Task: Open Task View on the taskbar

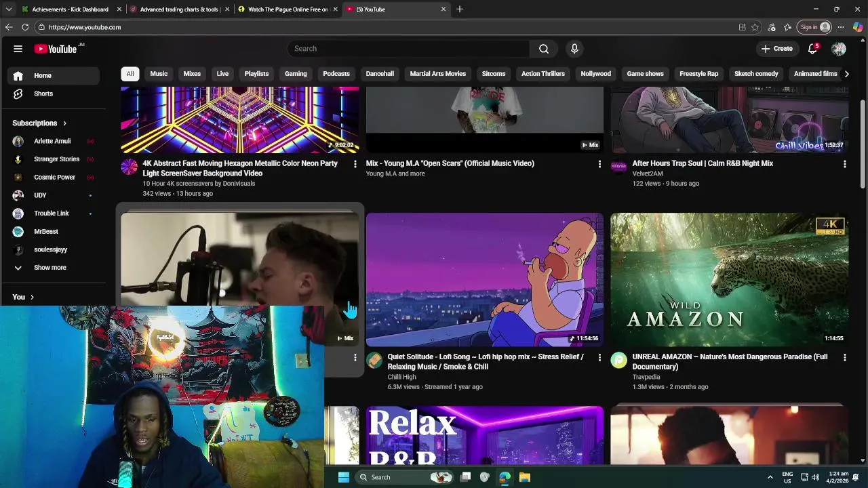Action: [465, 477]
